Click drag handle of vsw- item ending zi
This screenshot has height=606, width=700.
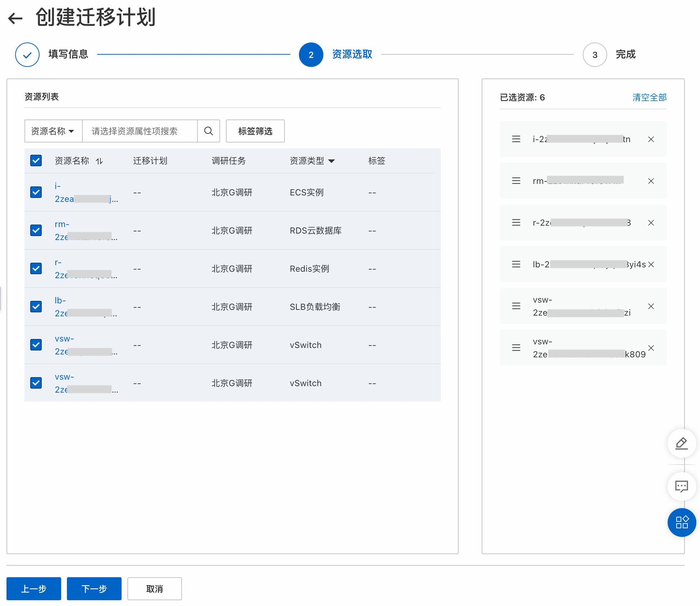tap(516, 306)
